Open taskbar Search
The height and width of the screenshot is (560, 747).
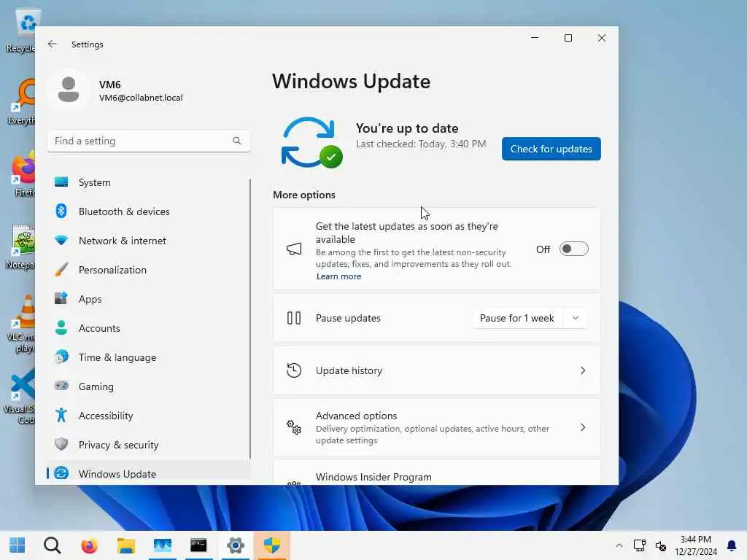pyautogui.click(x=53, y=545)
